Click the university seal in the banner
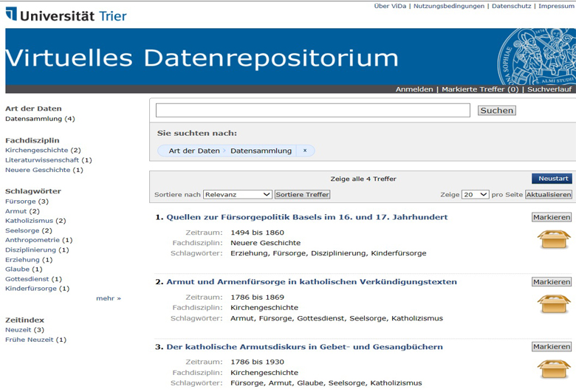Image resolution: width=576 pixels, height=392 pixels. (536, 57)
